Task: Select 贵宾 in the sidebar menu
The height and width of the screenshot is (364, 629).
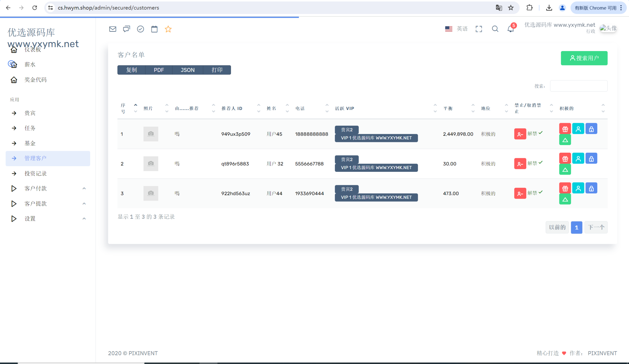Action: 30,113
